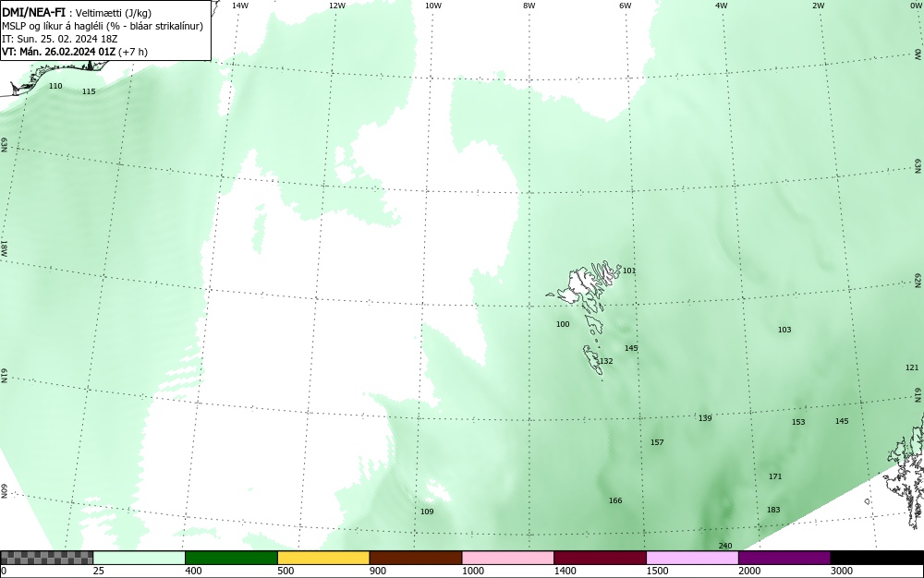Click the checkered gray 0 legend swatch

click(46, 558)
